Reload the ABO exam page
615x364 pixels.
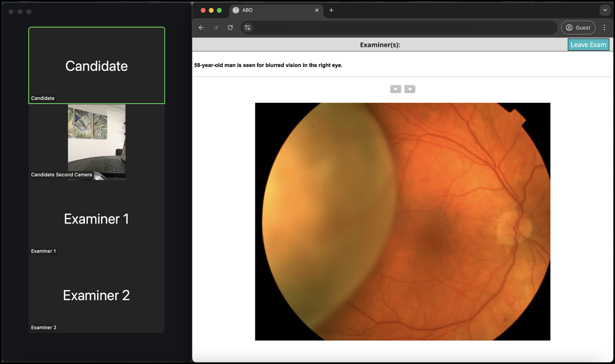tap(230, 28)
